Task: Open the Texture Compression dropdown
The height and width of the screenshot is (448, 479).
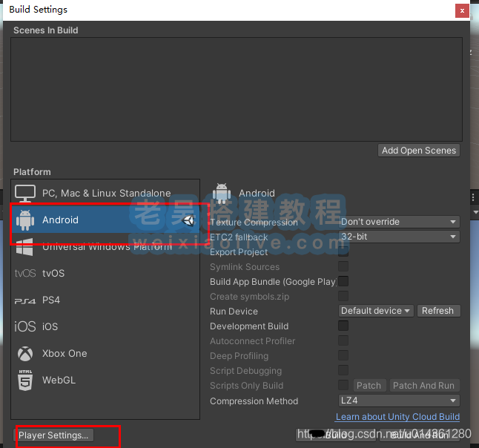Action: pyautogui.click(x=399, y=222)
